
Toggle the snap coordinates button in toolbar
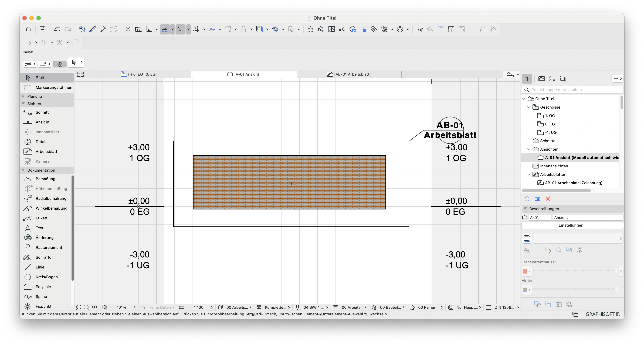point(181,29)
